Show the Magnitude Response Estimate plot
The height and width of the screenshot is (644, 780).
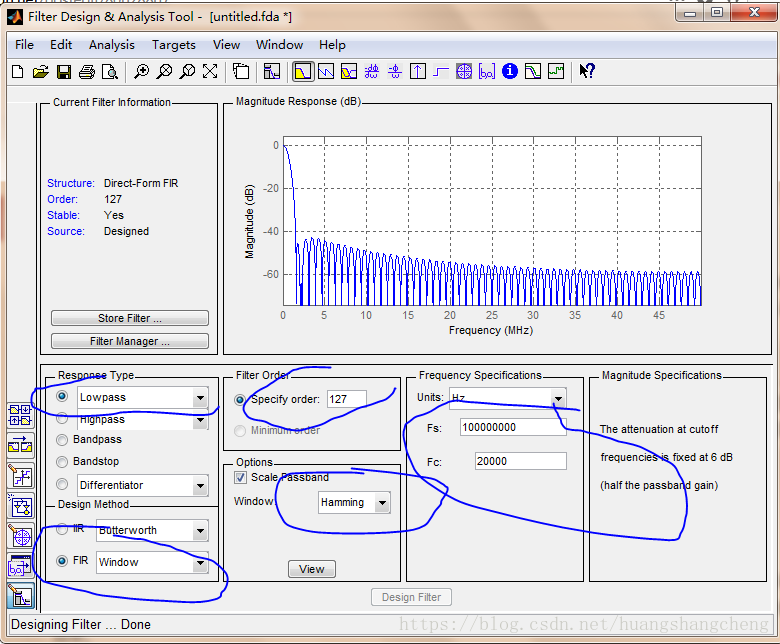pos(533,72)
